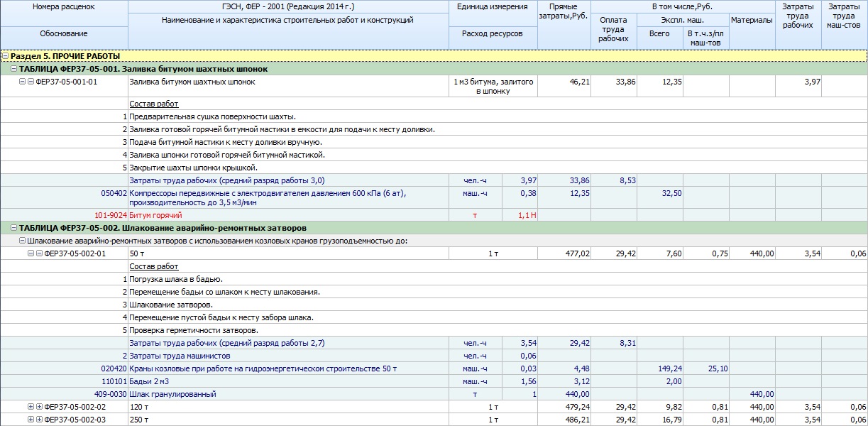Click 'Состав работ' under the 50 т row
Viewport: 868px width, 426px height.
pos(154,266)
